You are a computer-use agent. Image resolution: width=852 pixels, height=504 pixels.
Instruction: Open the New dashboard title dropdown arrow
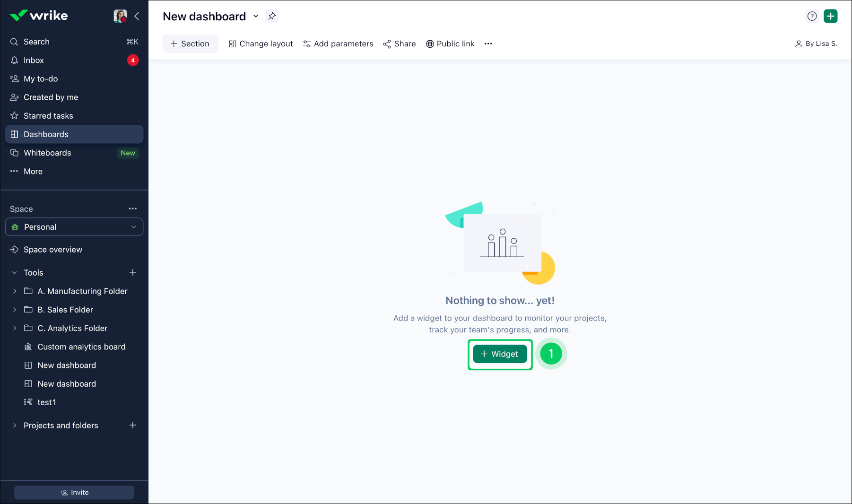(x=256, y=16)
